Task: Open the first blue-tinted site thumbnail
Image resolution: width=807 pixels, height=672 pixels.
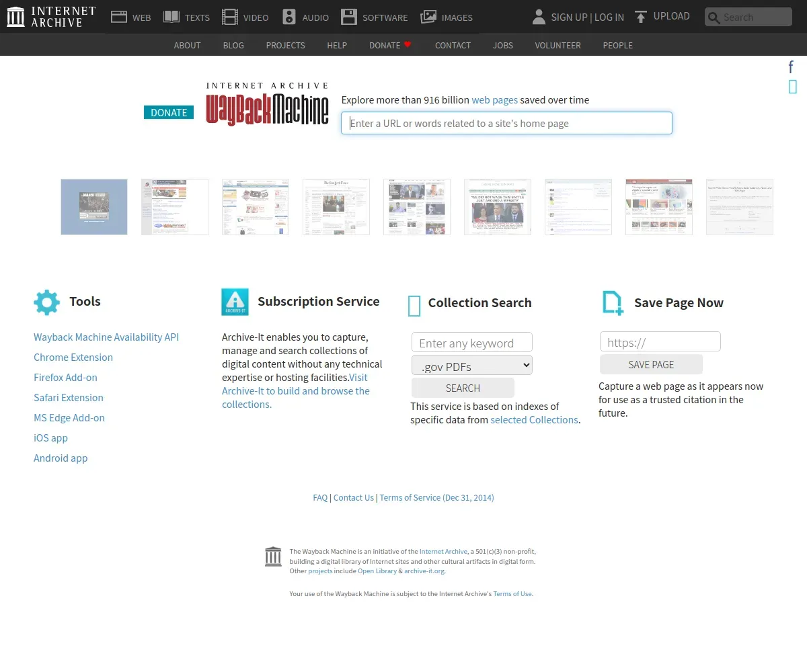Action: click(x=94, y=207)
